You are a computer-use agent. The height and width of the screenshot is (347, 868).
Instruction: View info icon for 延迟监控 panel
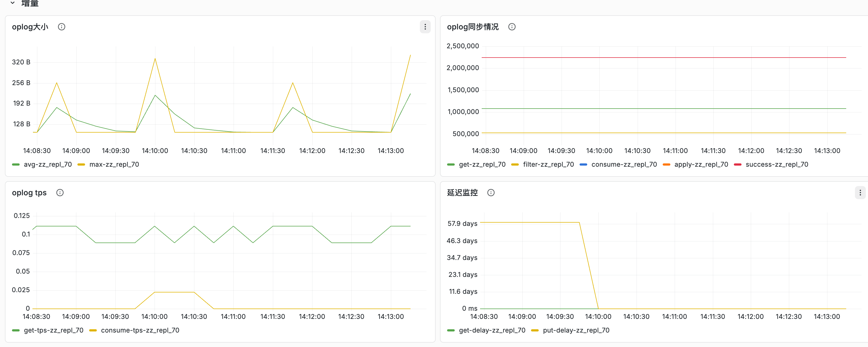point(491,193)
